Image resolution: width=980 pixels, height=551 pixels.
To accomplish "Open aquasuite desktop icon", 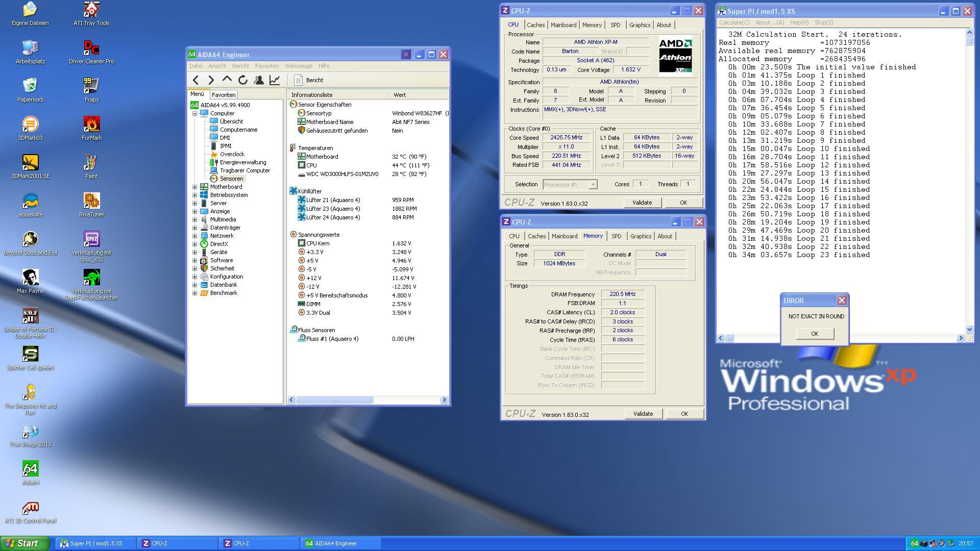I will (x=30, y=205).
